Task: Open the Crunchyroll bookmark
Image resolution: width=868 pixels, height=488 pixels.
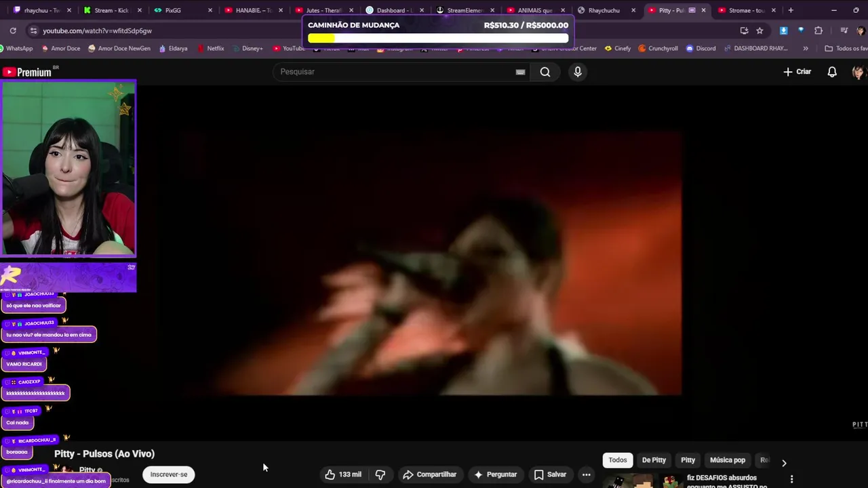Action: 658,48
